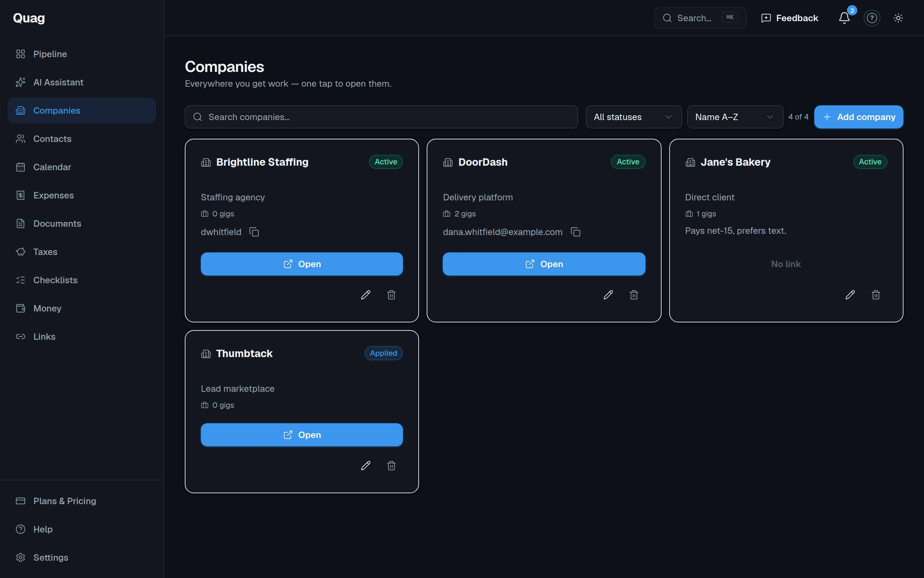Go to Contacts in the sidebar

point(82,139)
